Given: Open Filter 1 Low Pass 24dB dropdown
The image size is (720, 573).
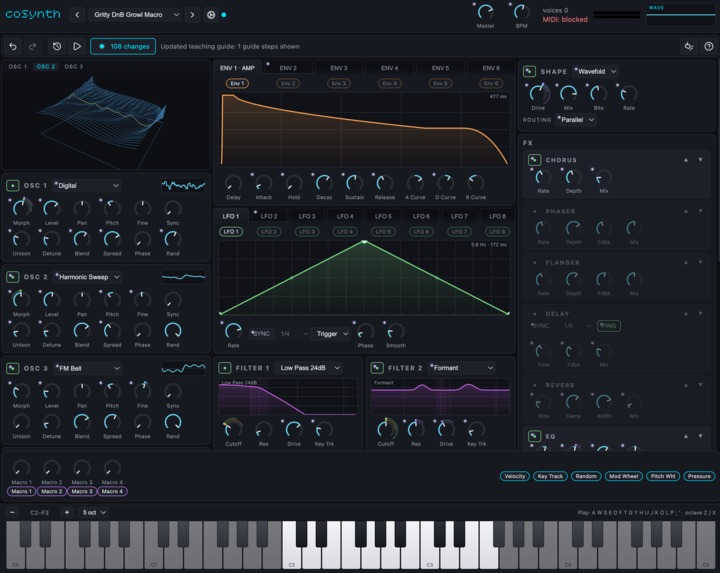Looking at the screenshot, I should [309, 368].
